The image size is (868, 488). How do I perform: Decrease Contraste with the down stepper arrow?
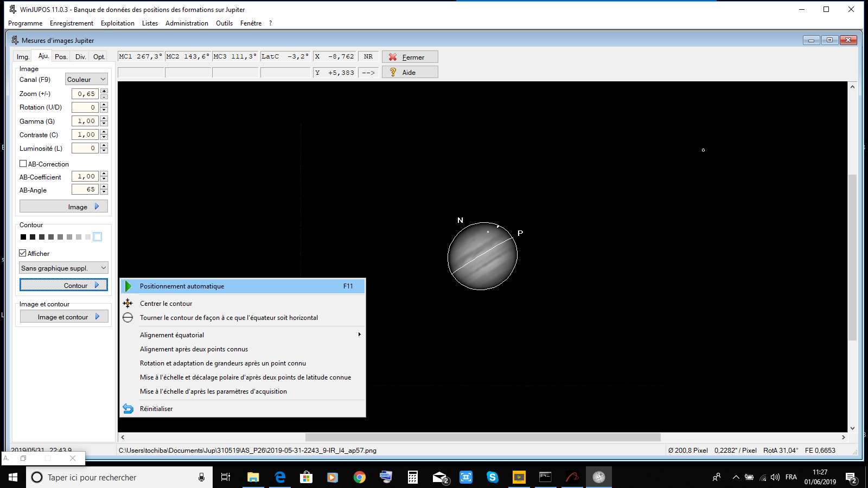pyautogui.click(x=104, y=137)
